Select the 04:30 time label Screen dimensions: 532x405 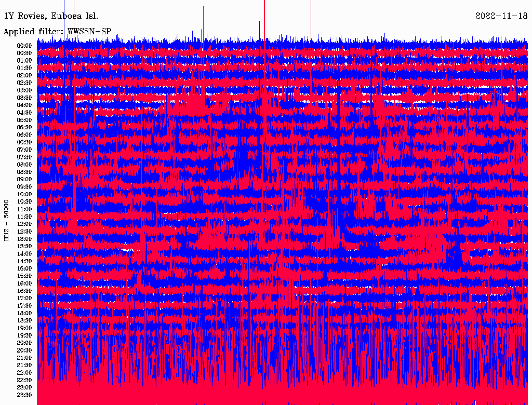(24, 113)
